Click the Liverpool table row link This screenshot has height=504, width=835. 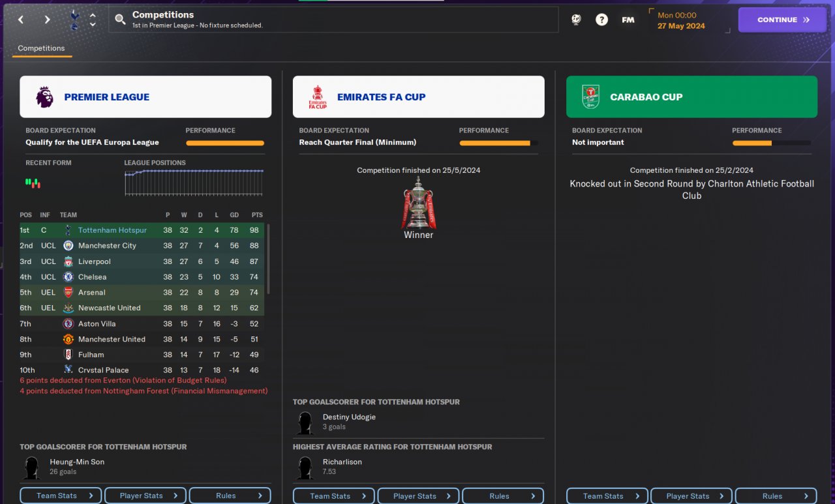[x=142, y=261]
